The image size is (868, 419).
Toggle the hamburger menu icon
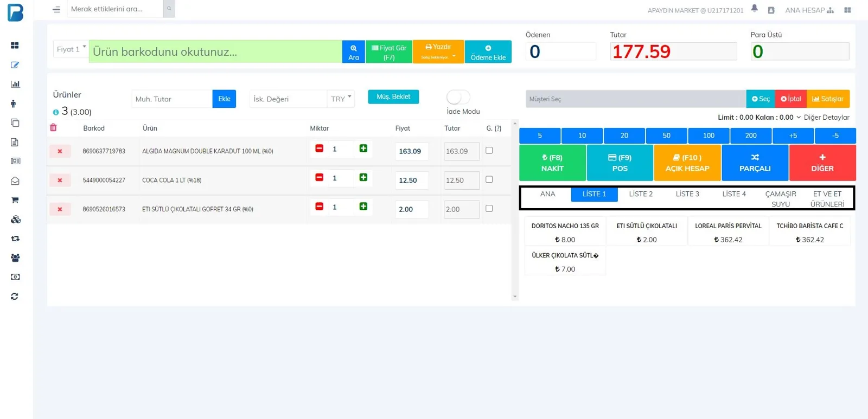pyautogui.click(x=56, y=9)
